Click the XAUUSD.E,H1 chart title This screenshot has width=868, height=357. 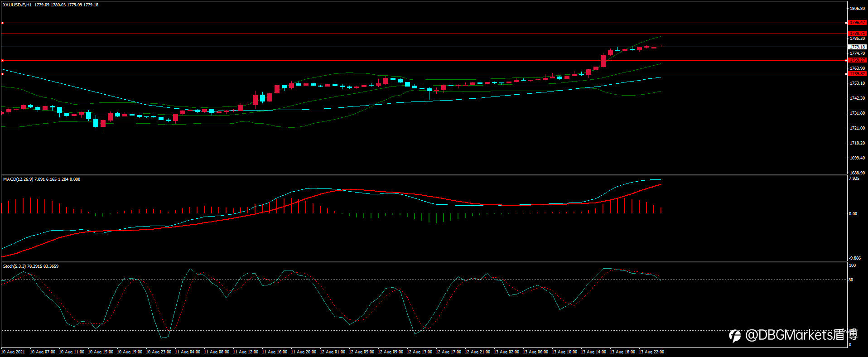tap(17, 5)
